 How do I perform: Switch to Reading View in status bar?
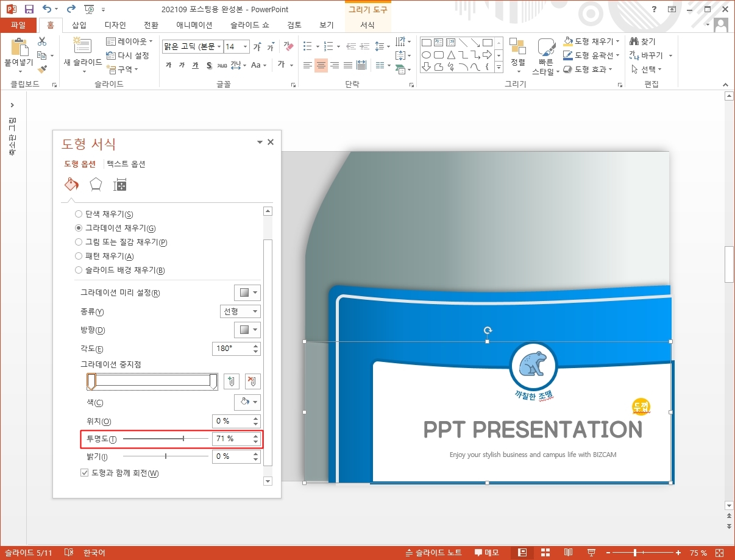568,553
